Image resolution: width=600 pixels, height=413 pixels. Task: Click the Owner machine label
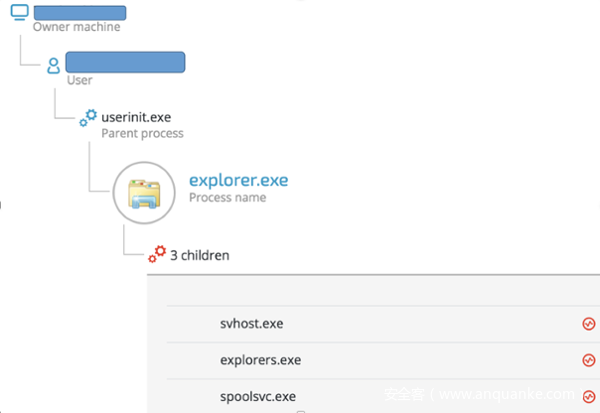(x=76, y=28)
